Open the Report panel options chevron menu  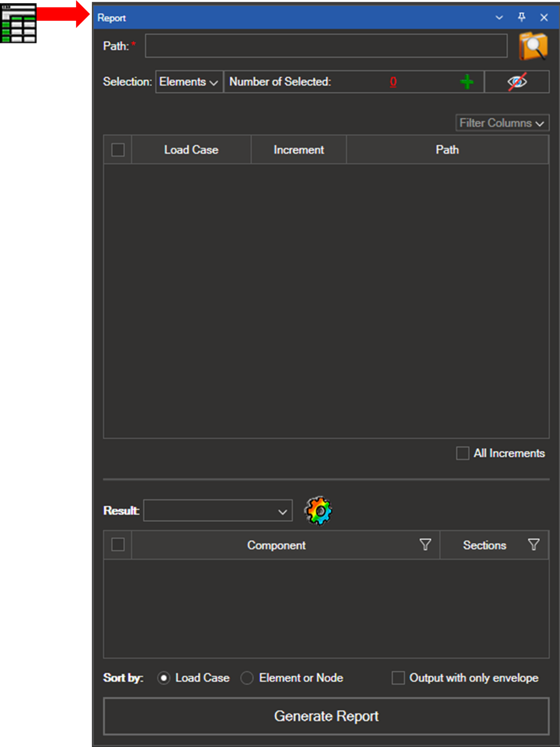coord(499,18)
